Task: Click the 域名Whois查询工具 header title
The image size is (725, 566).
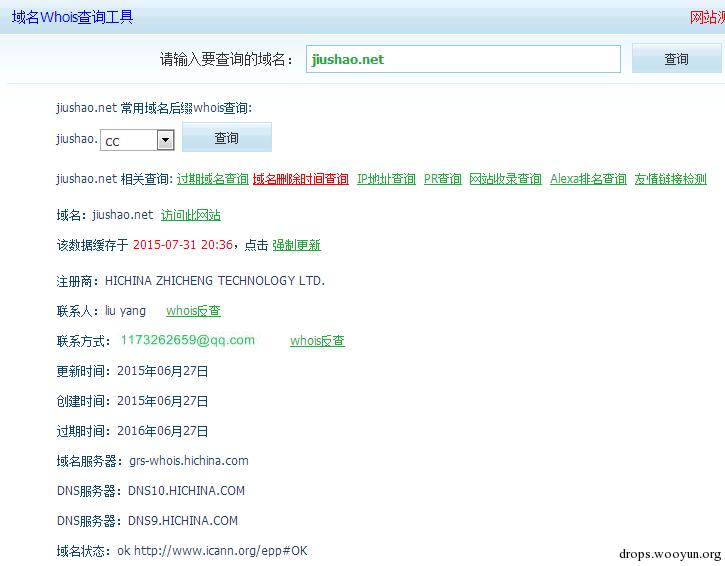Action: (x=73, y=17)
